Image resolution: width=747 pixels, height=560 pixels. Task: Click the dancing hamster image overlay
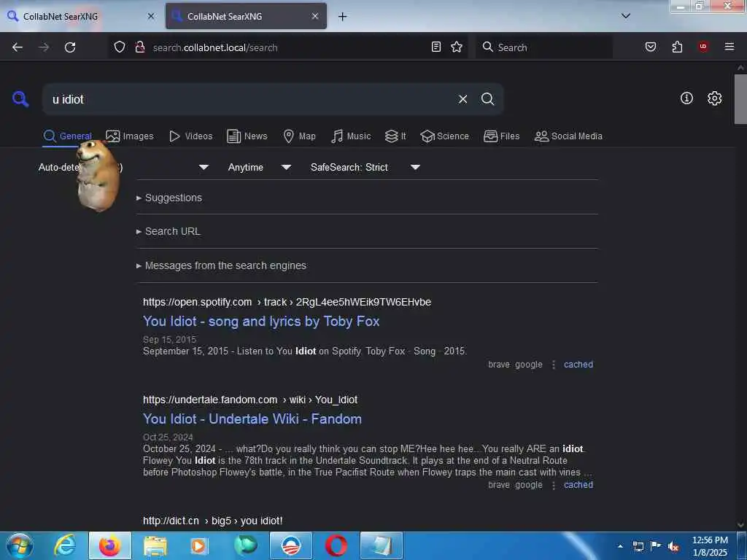98,175
